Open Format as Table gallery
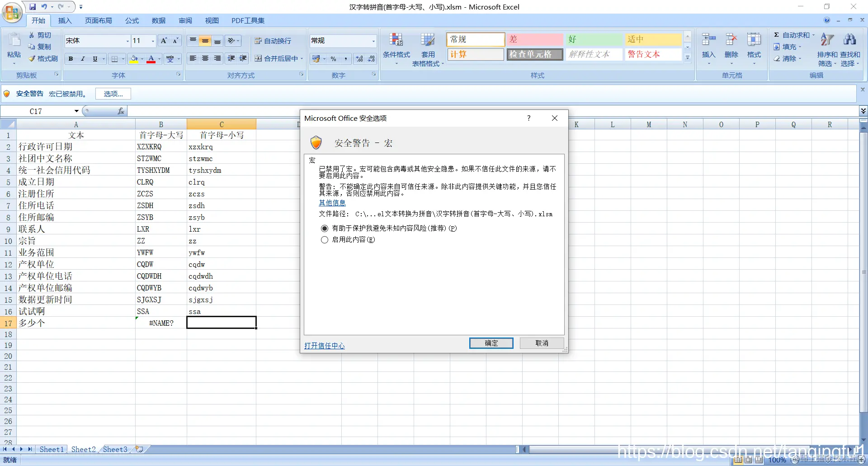This screenshot has height=466, width=868. point(428,50)
